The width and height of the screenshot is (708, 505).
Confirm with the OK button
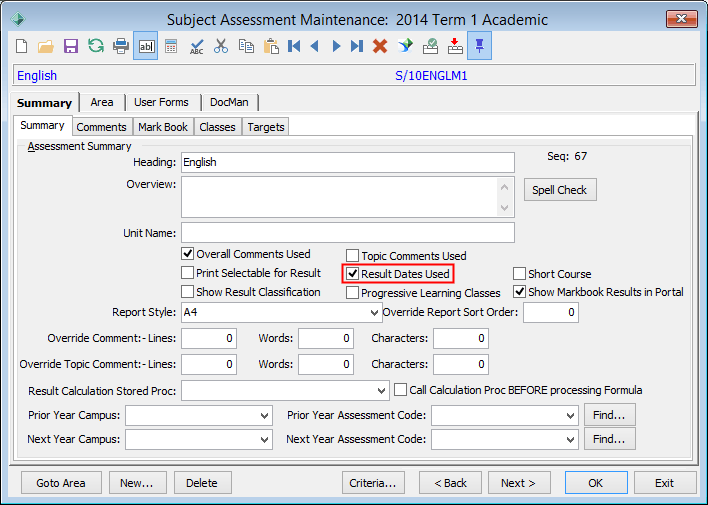tap(596, 483)
